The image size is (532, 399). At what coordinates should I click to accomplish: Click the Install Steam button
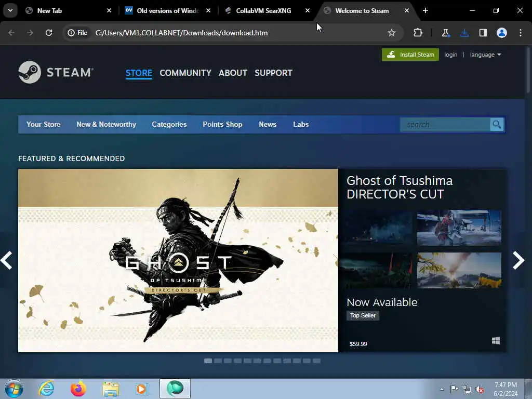410,55
